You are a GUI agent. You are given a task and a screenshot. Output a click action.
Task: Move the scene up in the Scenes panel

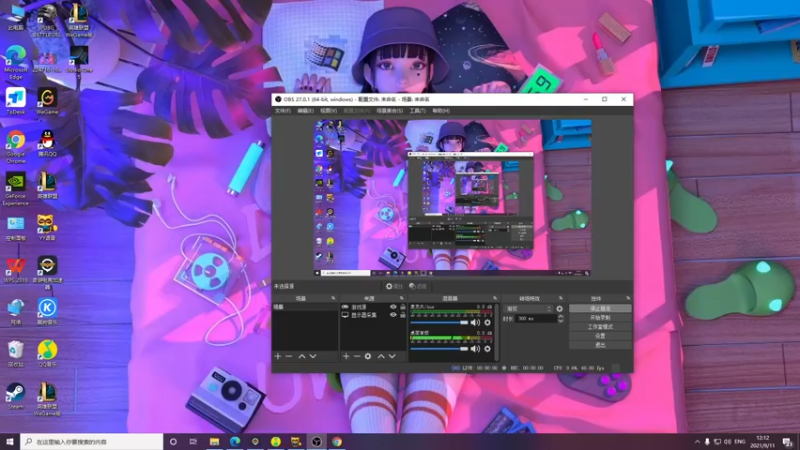point(302,356)
